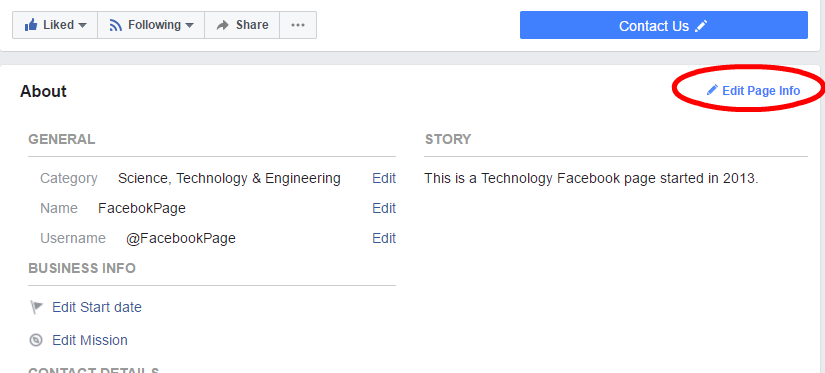Click the Share button label
Image resolution: width=825 pixels, height=373 pixels.
[252, 25]
